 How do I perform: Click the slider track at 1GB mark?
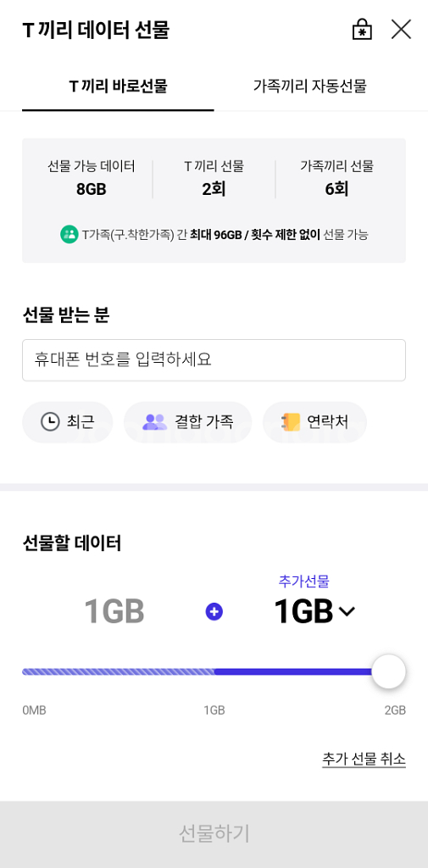(214, 671)
